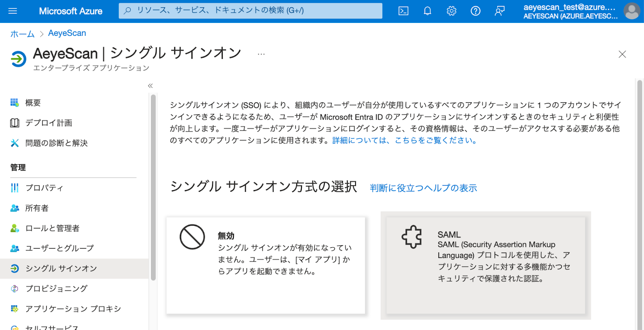Click the シングル サインオン sidebar icon
The image size is (644, 330).
pyautogui.click(x=14, y=268)
